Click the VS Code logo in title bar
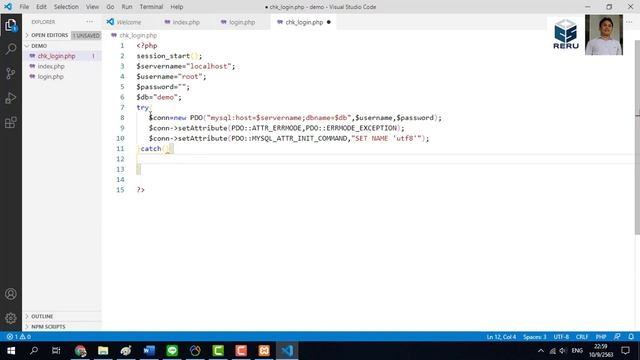The height and width of the screenshot is (360, 640). pyautogui.click(x=8, y=7)
